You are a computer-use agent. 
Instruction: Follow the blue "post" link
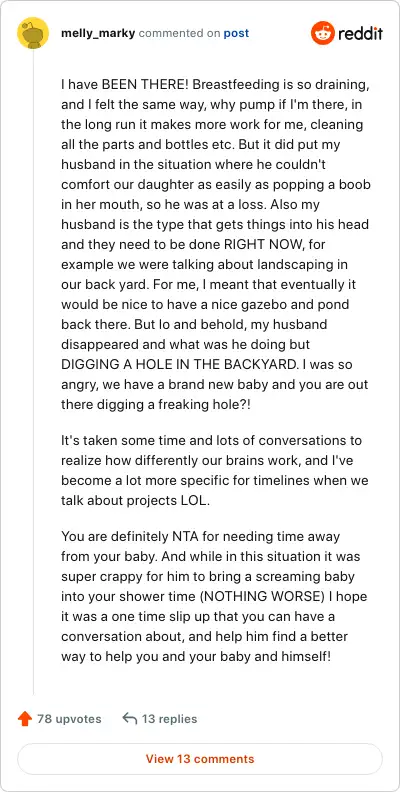(236, 33)
